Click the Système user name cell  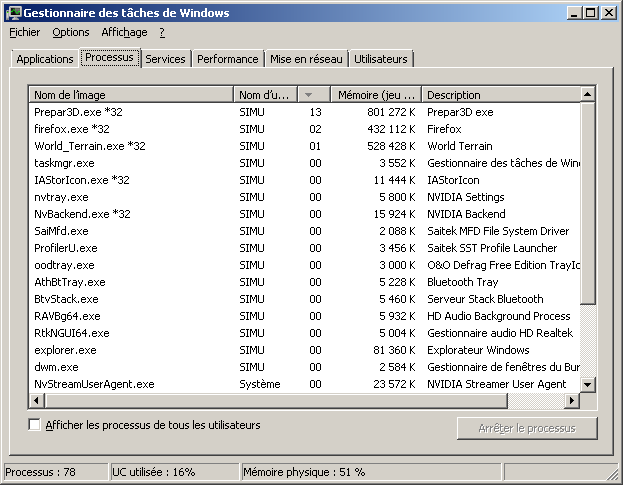click(x=260, y=384)
